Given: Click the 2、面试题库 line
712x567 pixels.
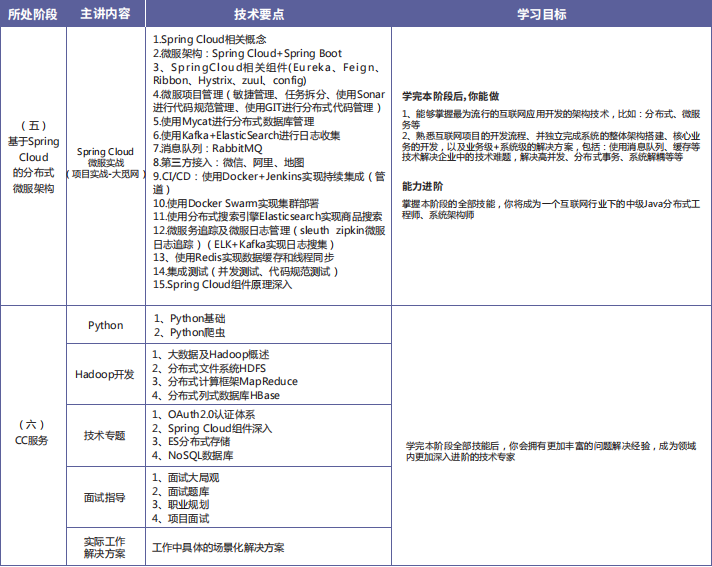Looking at the screenshot, I should (x=181, y=492).
